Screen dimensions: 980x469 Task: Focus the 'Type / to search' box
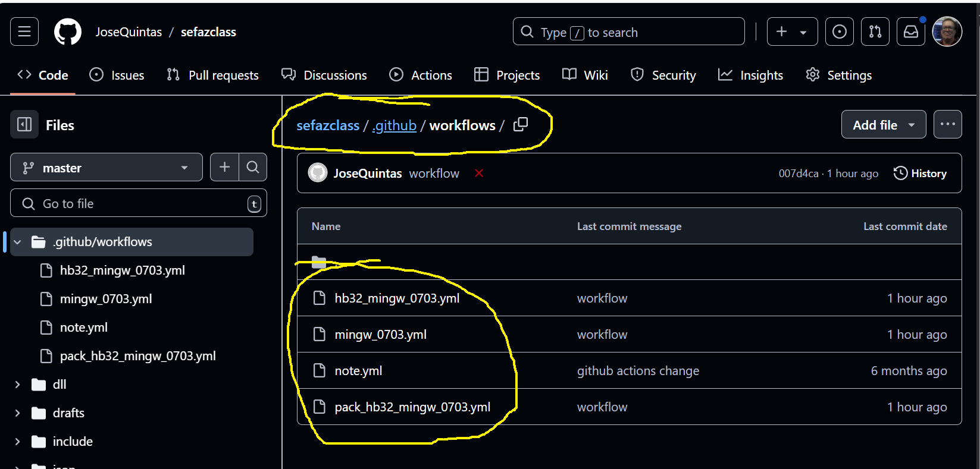[628, 32]
